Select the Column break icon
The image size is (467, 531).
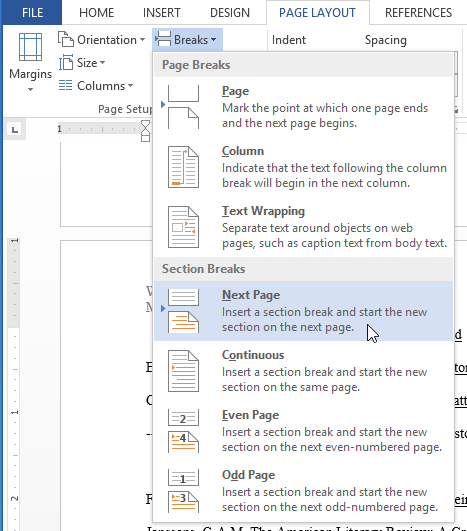(183, 167)
